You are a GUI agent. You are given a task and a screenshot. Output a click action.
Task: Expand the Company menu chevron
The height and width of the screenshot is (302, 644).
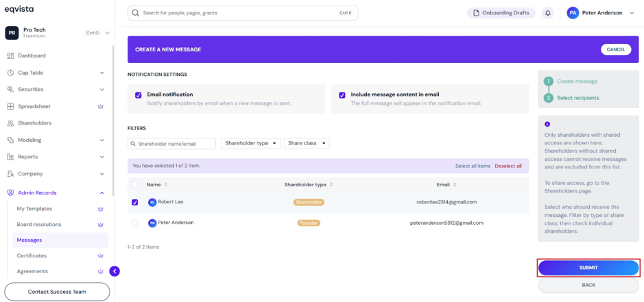coord(102,173)
